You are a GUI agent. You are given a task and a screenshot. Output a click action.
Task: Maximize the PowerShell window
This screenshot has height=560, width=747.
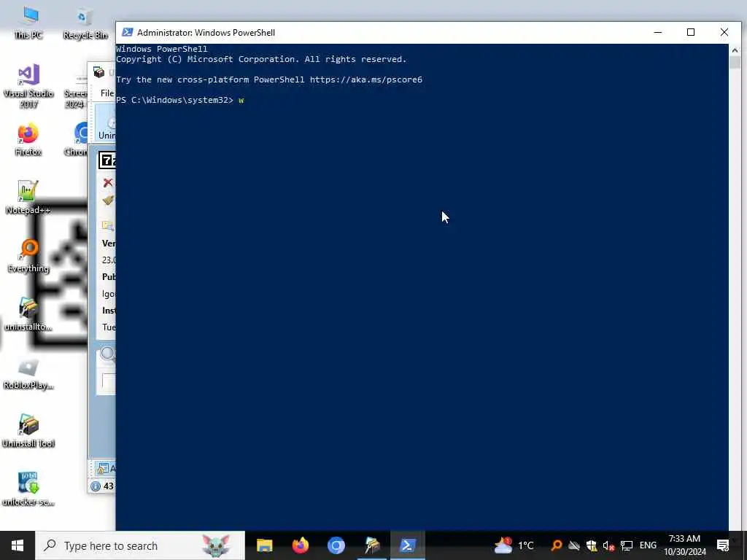point(691,32)
